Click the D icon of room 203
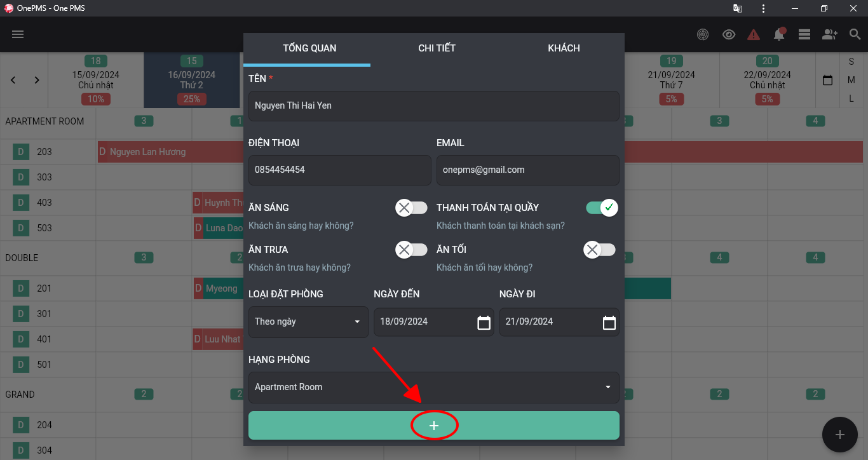Screen dimensions: 868x460 pos(20,152)
